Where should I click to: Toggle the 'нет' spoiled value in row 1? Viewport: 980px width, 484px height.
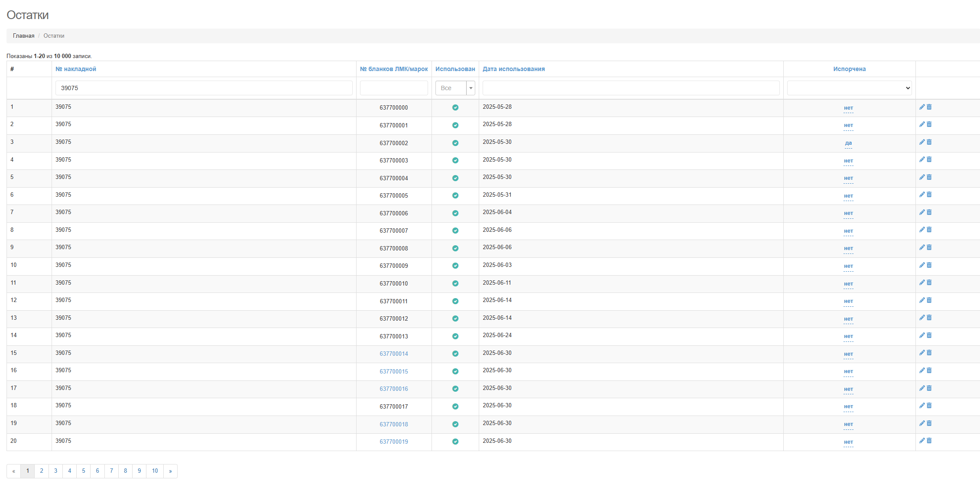click(848, 108)
